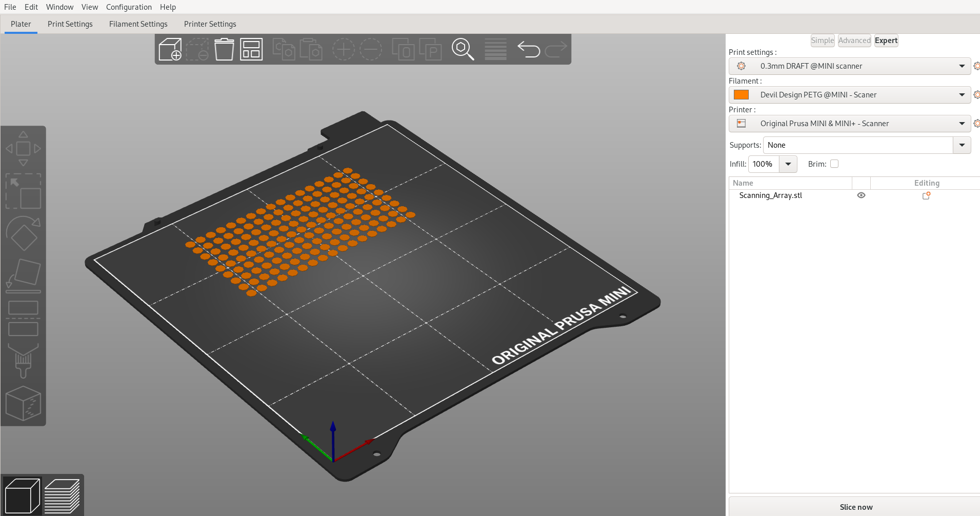Enable the Brim checkbox
Image resolution: width=980 pixels, height=516 pixels.
835,164
